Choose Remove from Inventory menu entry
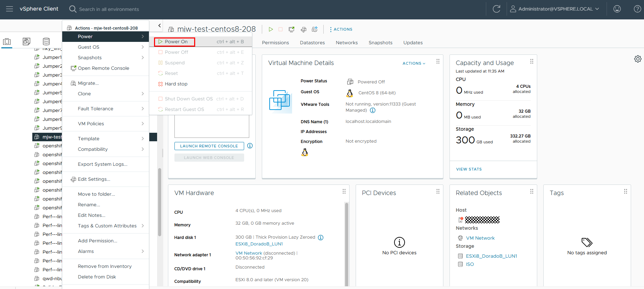Viewport: 644px width, 289px height. (x=105, y=266)
